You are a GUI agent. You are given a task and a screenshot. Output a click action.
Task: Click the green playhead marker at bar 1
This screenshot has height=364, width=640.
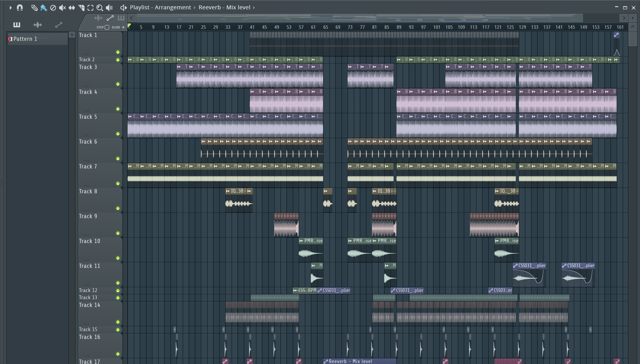tap(129, 26)
